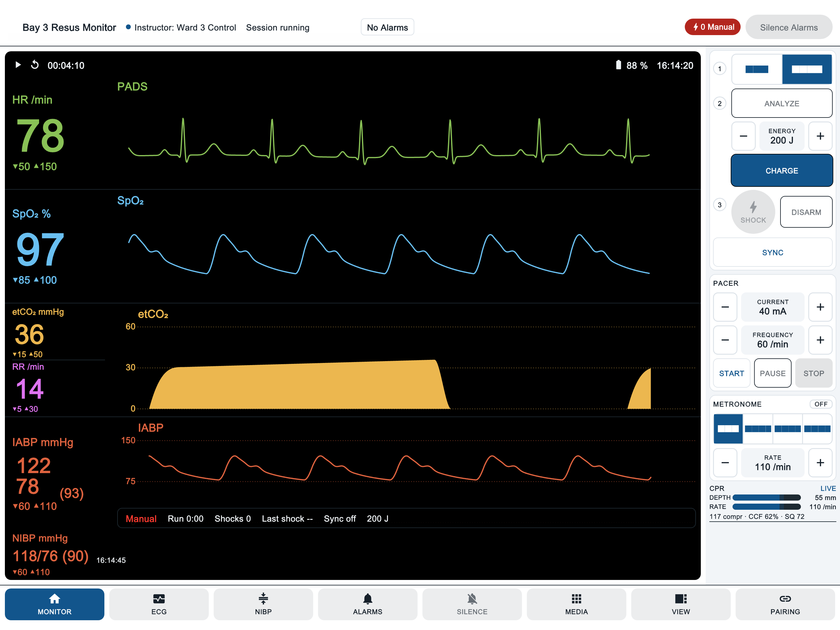840x630 pixels.
Task: Check the battery icon at 88 %
Action: 618,65
